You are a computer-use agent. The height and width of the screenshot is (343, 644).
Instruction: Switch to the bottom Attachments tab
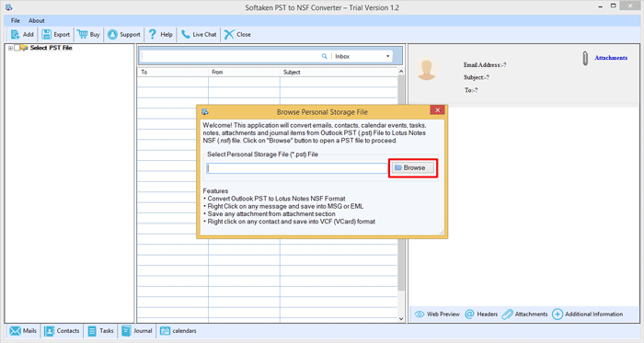pos(525,314)
